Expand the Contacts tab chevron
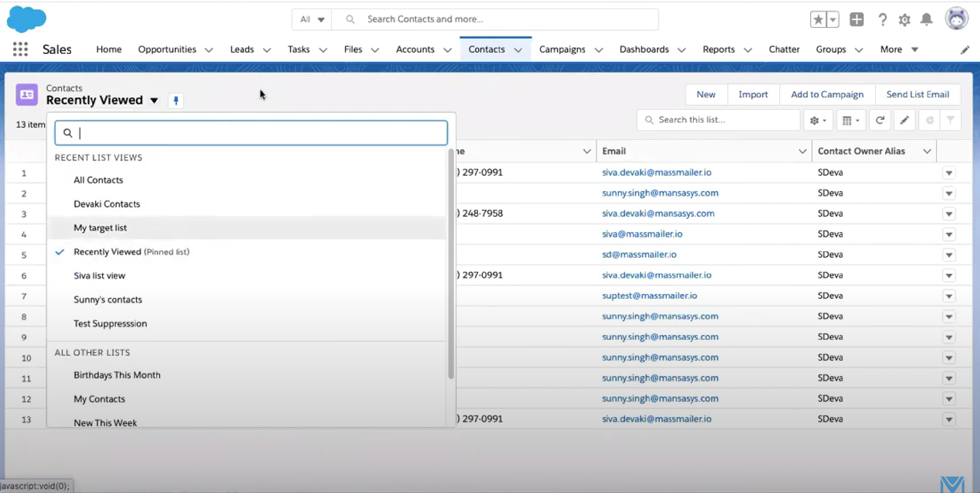 click(518, 50)
